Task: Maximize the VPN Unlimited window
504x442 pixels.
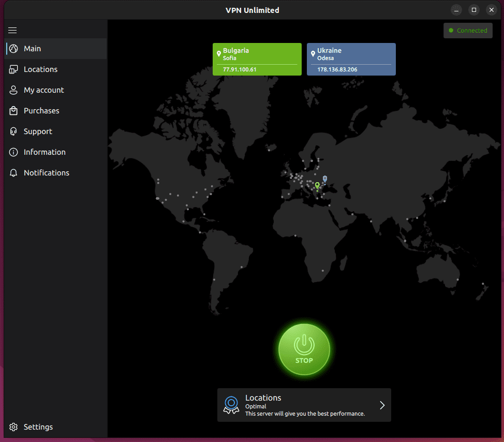Action: (473, 10)
